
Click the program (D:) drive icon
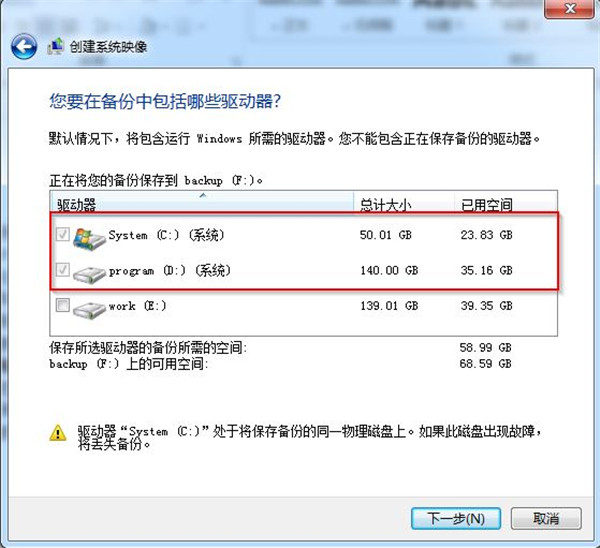(x=89, y=274)
